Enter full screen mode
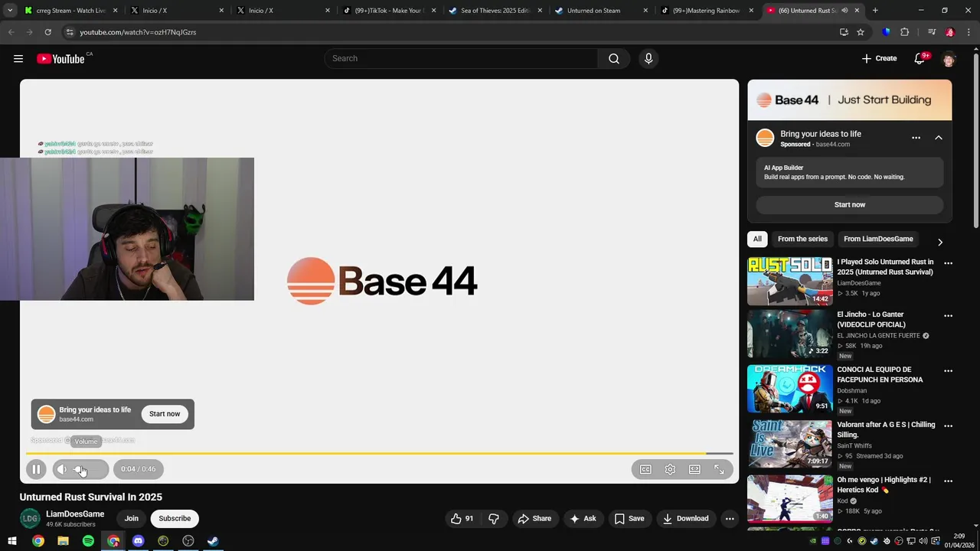Viewport: 980px width, 551px height. 719,469
